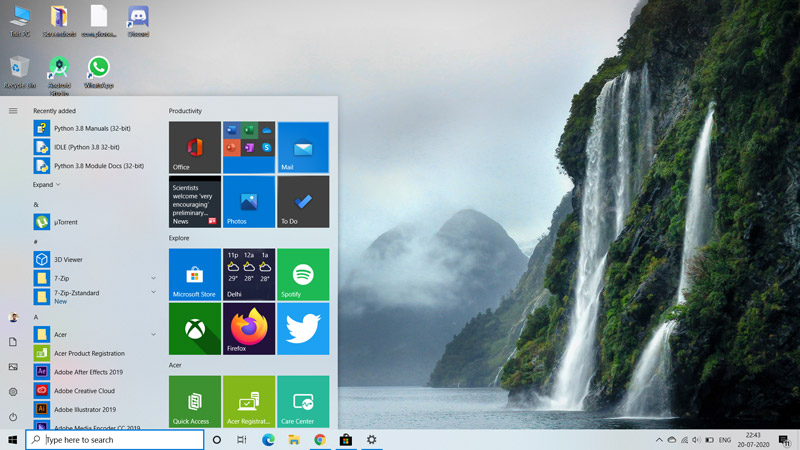Open the Care Center tile
The height and width of the screenshot is (450, 800).
[x=303, y=402]
